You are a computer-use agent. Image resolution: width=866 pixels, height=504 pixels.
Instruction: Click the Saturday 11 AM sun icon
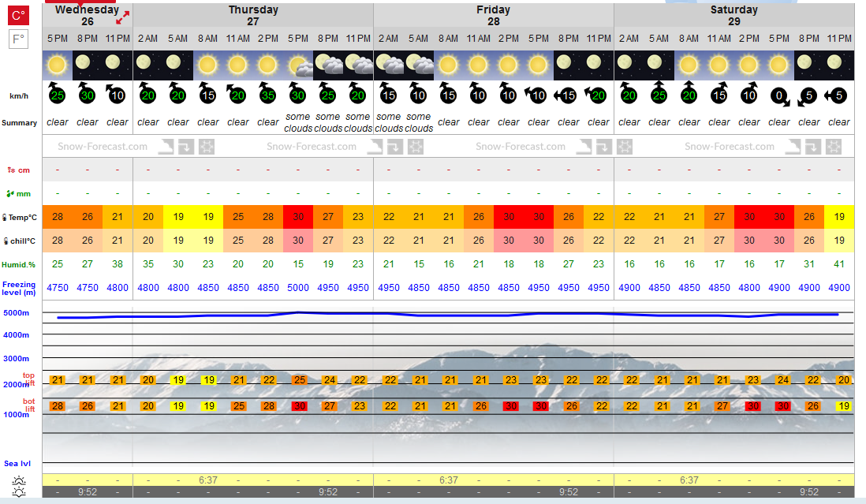click(719, 65)
